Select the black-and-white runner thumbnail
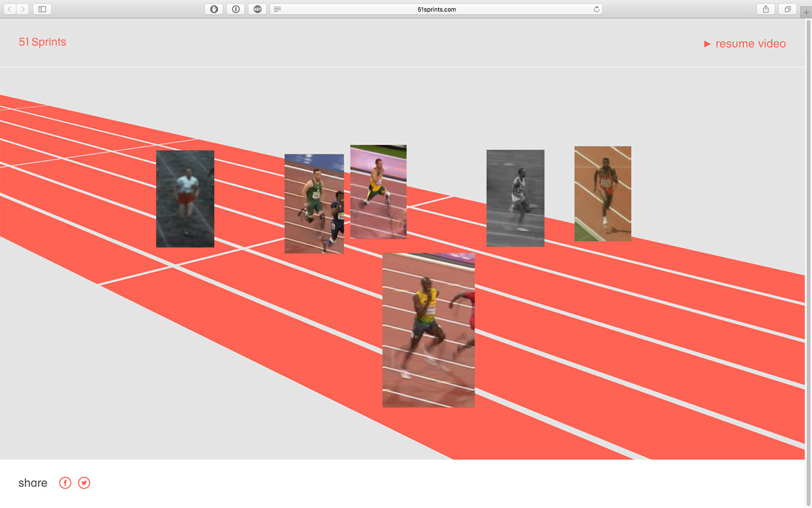 [x=515, y=198]
